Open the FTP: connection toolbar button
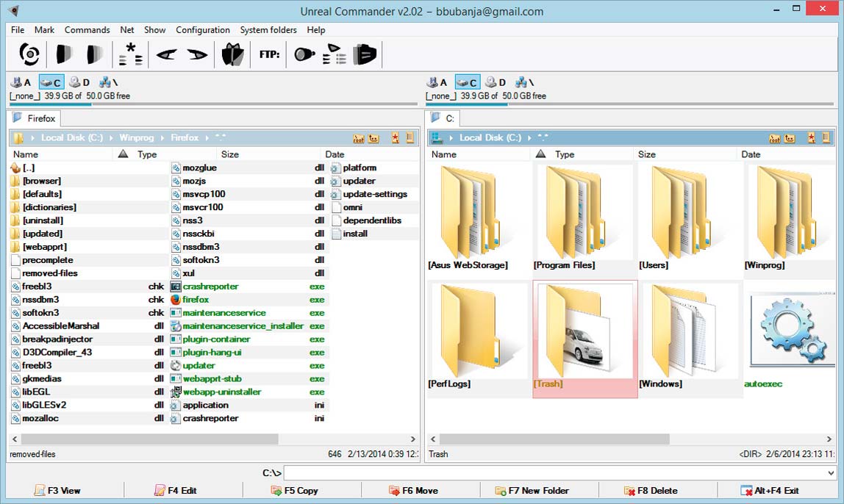Screen dimensions: 844x504 [269, 54]
